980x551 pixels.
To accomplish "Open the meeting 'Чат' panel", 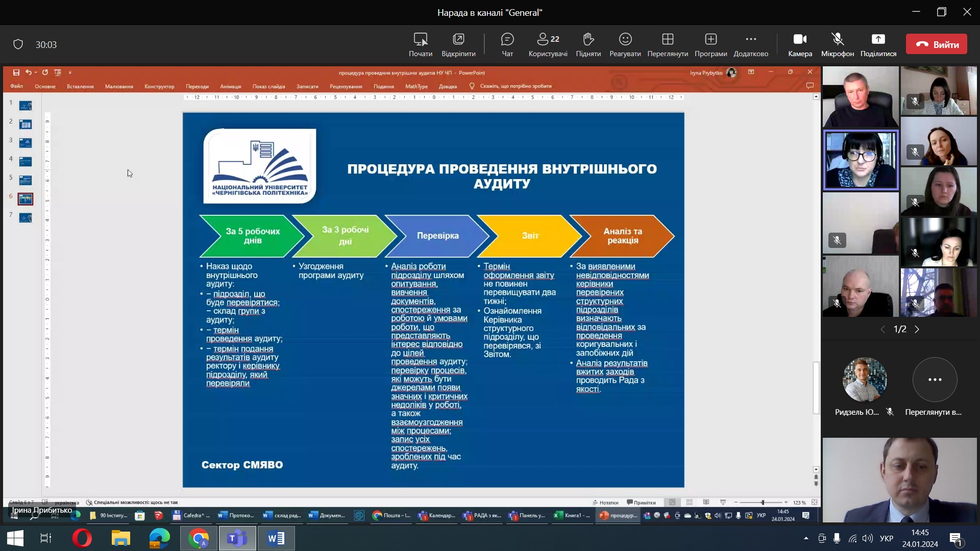I will point(507,44).
